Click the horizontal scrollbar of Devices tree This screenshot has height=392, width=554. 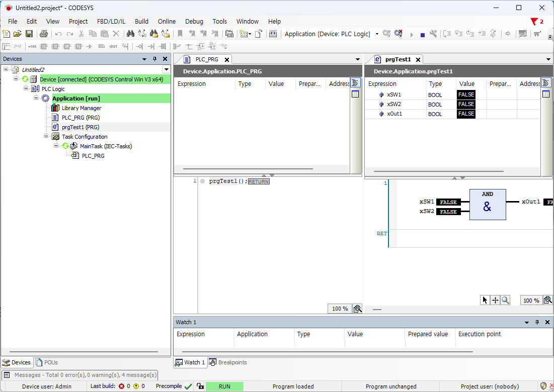click(x=84, y=352)
